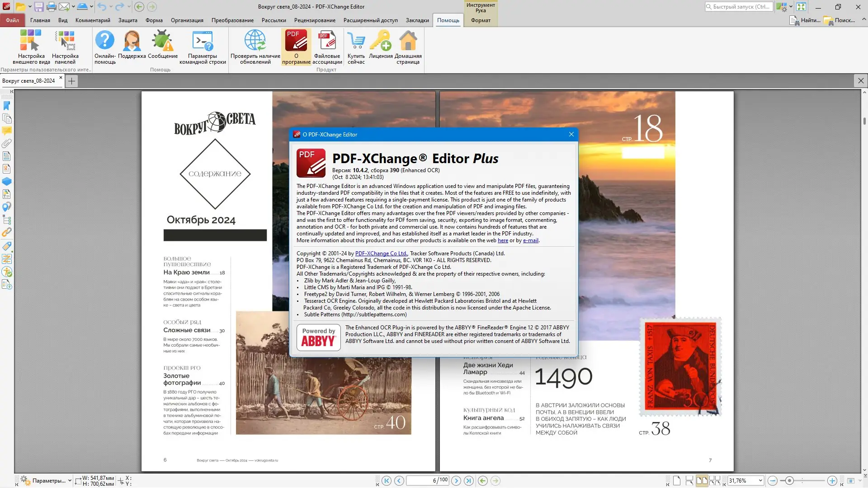Open the Bookmarks pane in left sidebar
Image resolution: width=868 pixels, height=488 pixels.
7,106
